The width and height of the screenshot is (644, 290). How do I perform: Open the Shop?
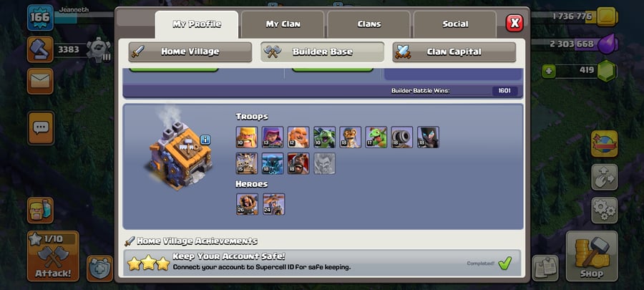[592, 256]
